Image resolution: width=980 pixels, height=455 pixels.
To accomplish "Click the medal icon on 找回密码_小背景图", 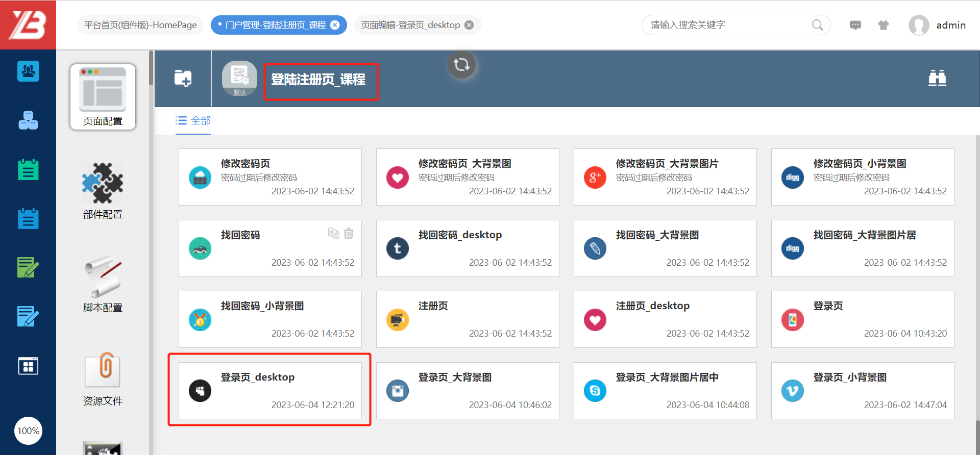I will tap(200, 320).
